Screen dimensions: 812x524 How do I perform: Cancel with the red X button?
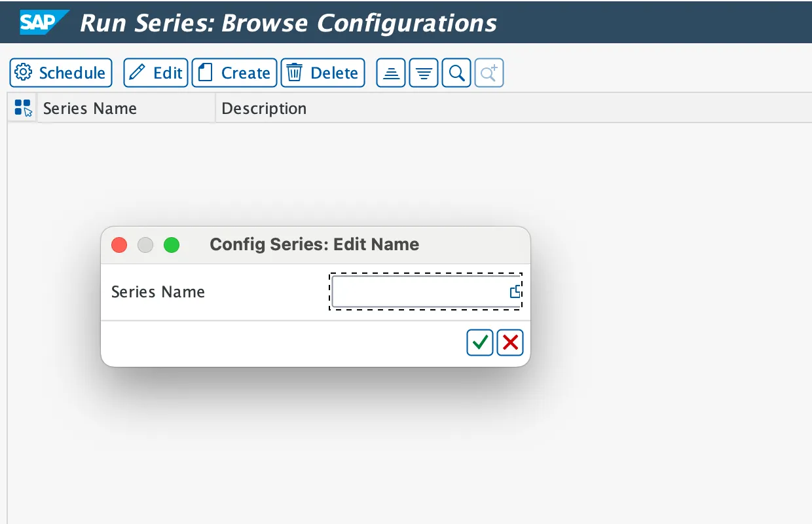510,343
